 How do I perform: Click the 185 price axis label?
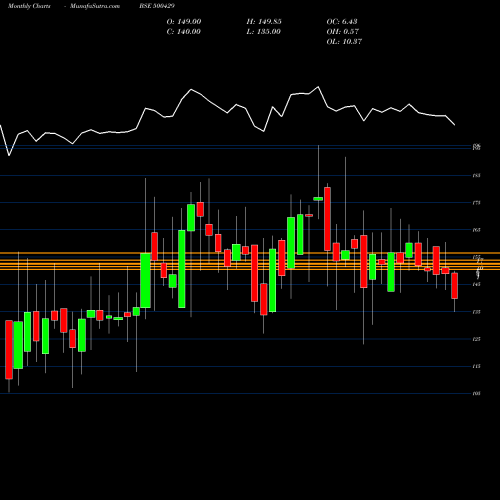click(476, 175)
